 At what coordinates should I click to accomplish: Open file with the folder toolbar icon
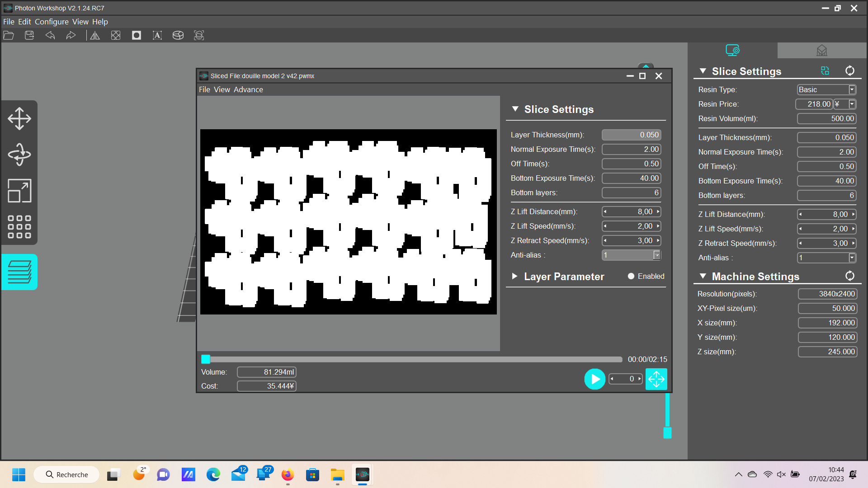(9, 35)
